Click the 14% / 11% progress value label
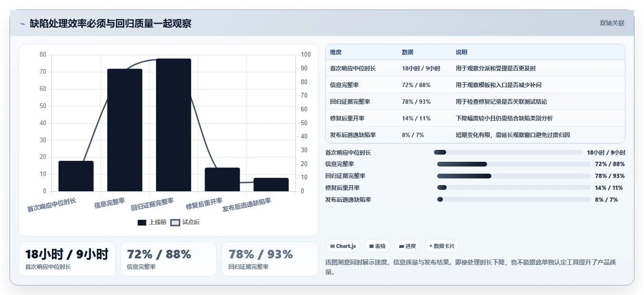 click(609, 188)
